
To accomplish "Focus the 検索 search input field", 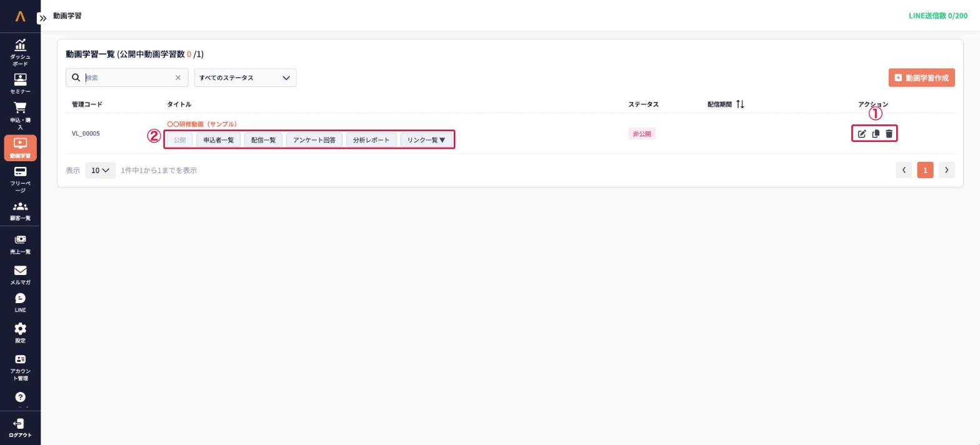I will (127, 77).
